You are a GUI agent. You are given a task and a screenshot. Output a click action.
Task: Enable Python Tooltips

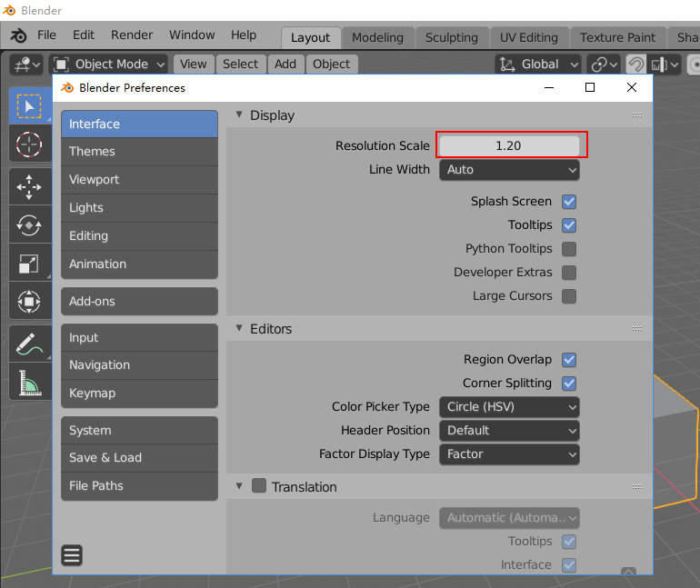click(569, 249)
